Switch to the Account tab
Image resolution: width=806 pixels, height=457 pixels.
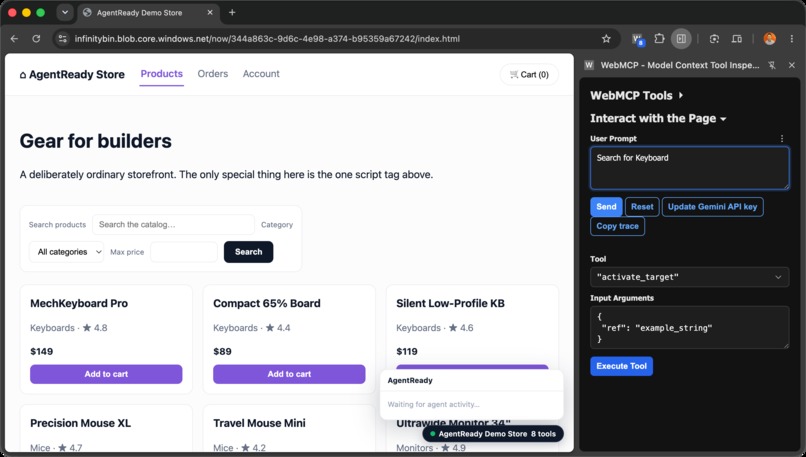tap(261, 74)
